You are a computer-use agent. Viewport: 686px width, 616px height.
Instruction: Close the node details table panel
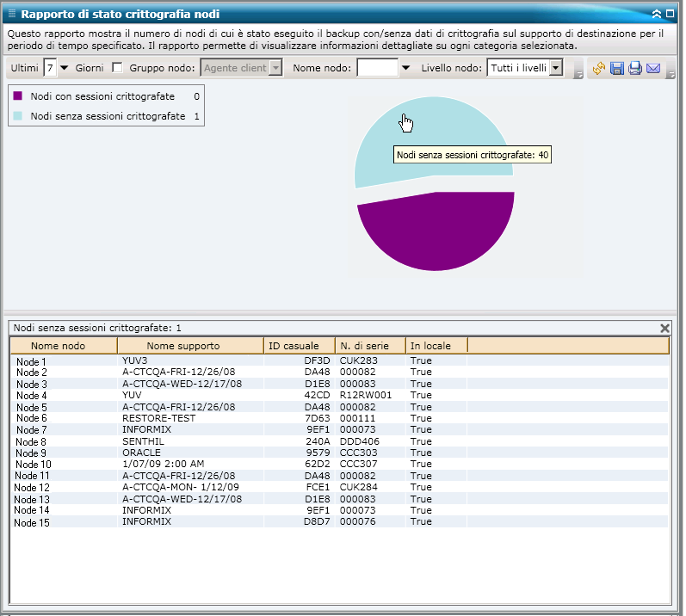664,328
